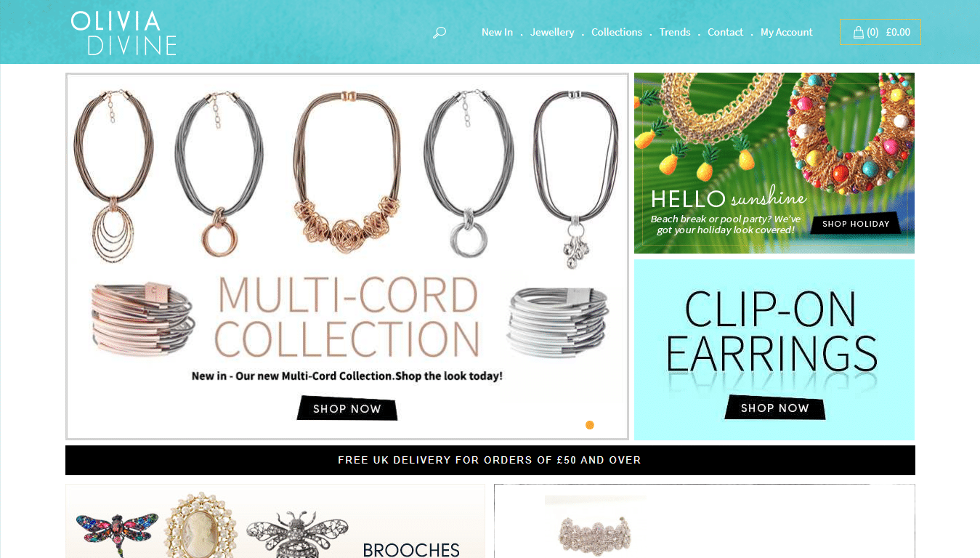Open the search magnifier icon
The width and height of the screenshot is (980, 558).
click(439, 32)
